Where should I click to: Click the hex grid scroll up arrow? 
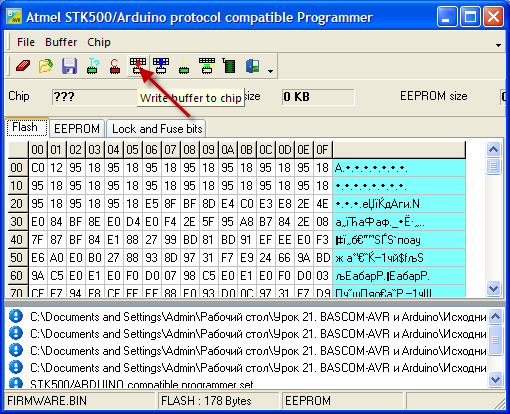tap(493, 149)
